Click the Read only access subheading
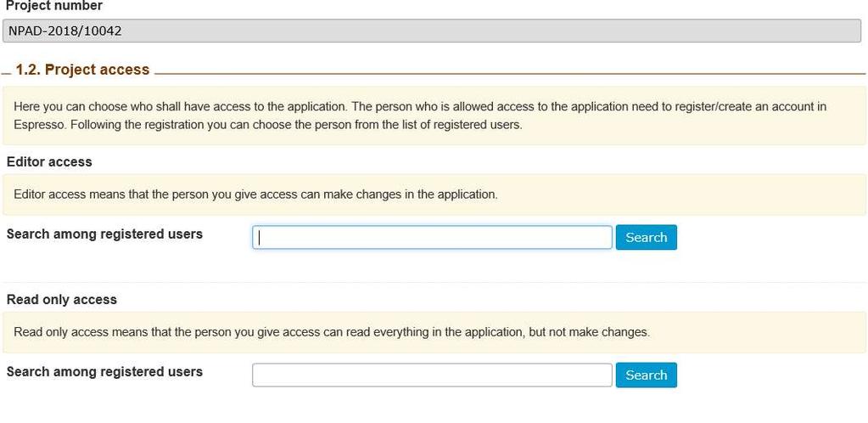Viewport: 868px width, 423px height. (x=61, y=299)
